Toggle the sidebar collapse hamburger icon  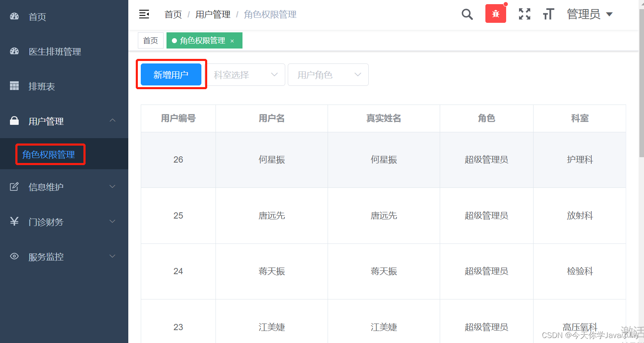(144, 15)
